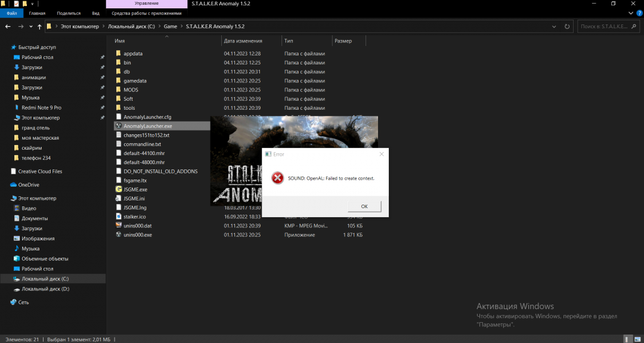The height and width of the screenshot is (343, 644).
Task: Switch to the Главная ribbon tab
Action: (x=37, y=13)
